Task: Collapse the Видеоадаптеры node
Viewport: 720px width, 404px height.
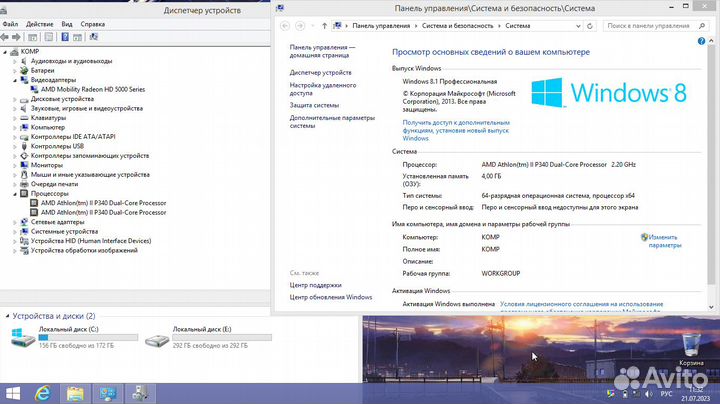Action: [x=15, y=80]
